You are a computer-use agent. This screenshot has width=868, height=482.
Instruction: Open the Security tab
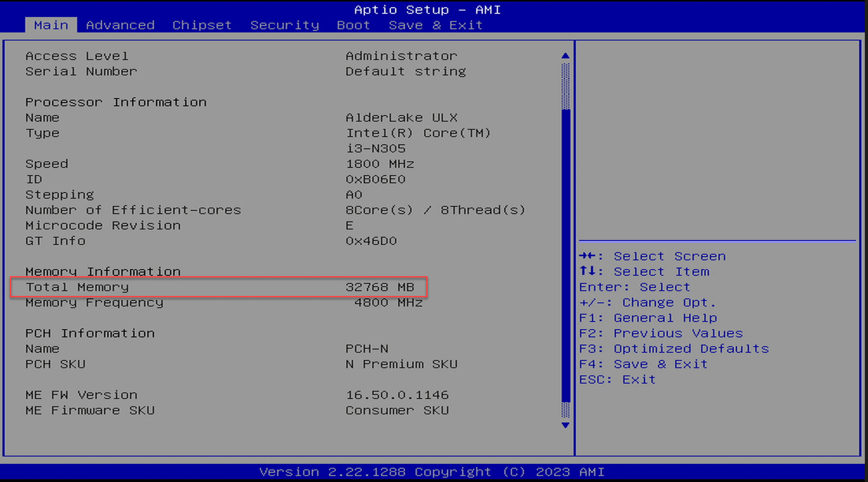click(x=284, y=25)
